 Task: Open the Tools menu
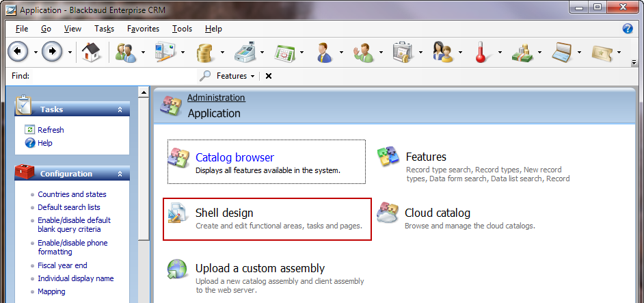(182, 29)
